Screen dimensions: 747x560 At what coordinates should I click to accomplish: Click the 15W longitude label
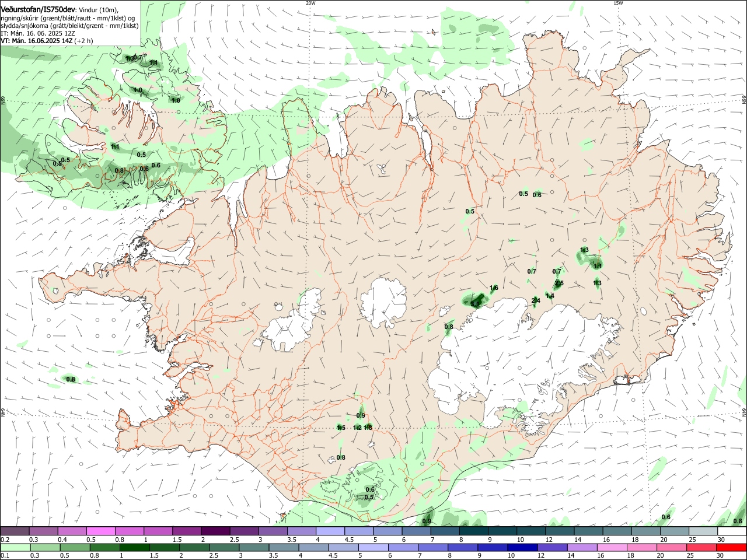(618, 3)
